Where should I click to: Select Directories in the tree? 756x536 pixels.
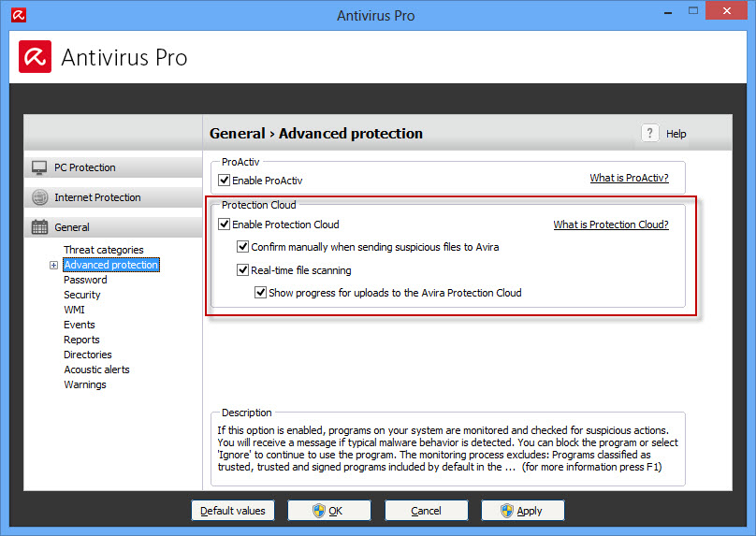[x=88, y=355]
